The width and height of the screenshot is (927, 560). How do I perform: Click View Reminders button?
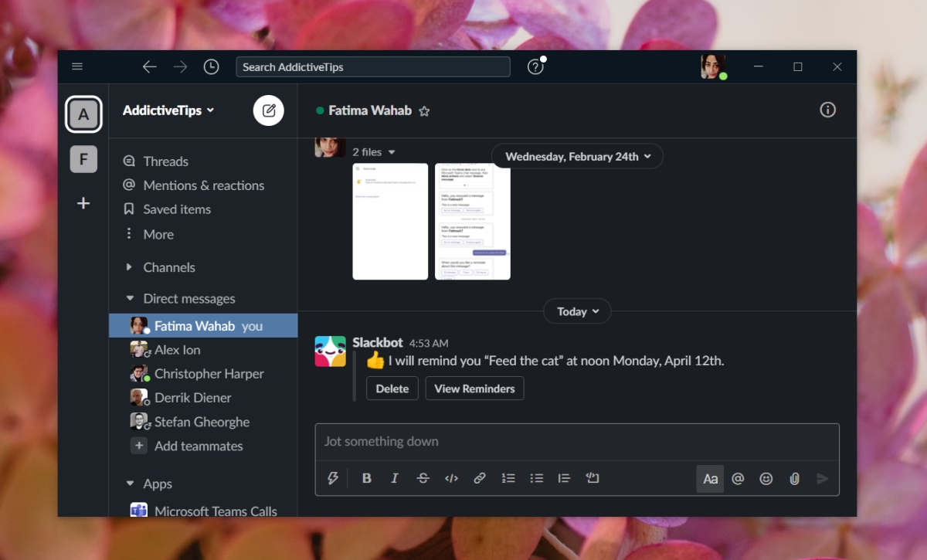[x=474, y=389]
